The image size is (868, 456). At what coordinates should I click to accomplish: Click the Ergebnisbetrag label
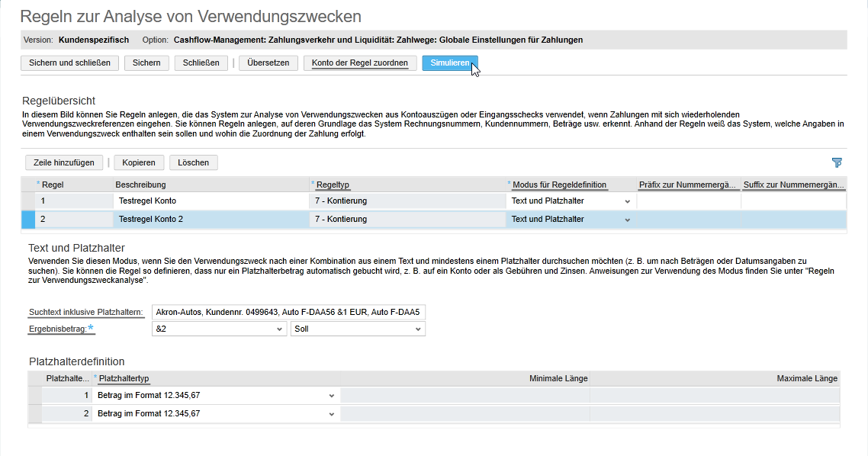pyautogui.click(x=57, y=329)
